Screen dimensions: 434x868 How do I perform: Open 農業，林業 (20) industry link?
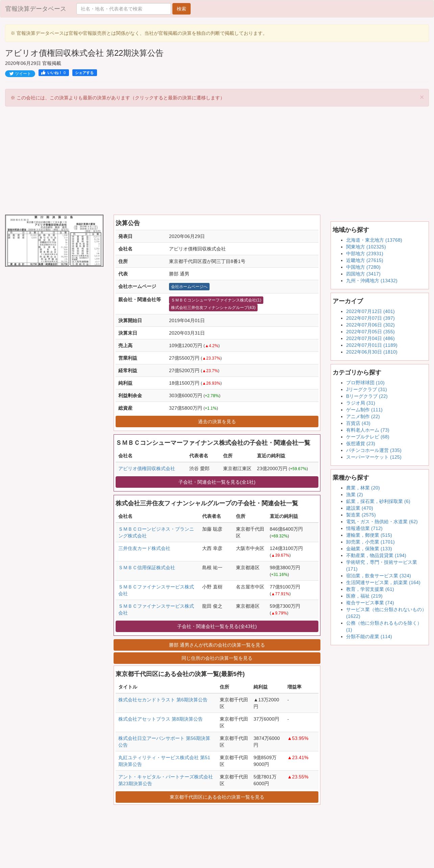pyautogui.click(x=363, y=488)
